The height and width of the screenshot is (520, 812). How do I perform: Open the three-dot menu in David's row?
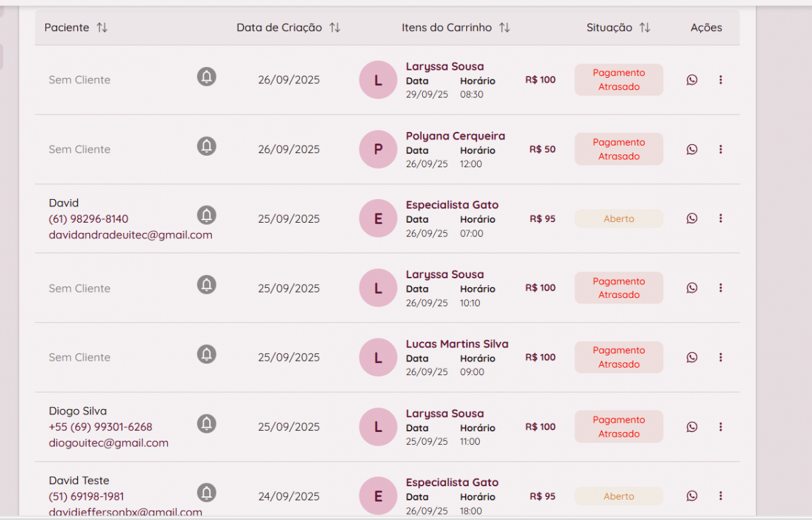(x=720, y=219)
